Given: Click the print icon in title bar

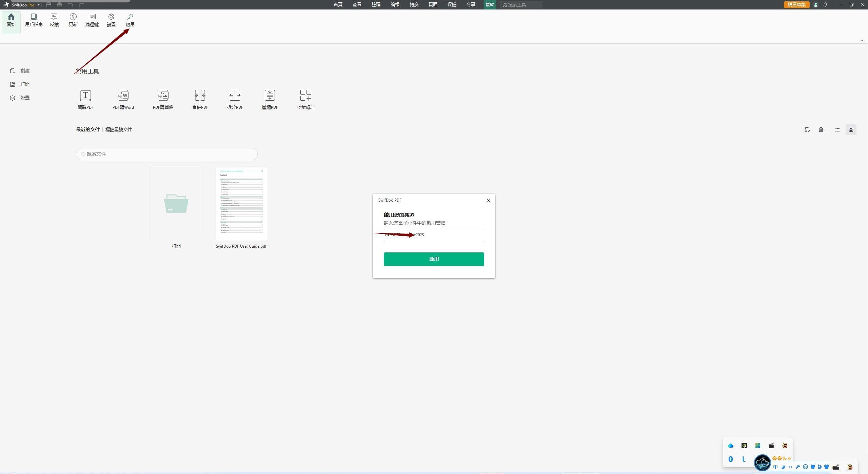Looking at the screenshot, I should [x=60, y=5].
